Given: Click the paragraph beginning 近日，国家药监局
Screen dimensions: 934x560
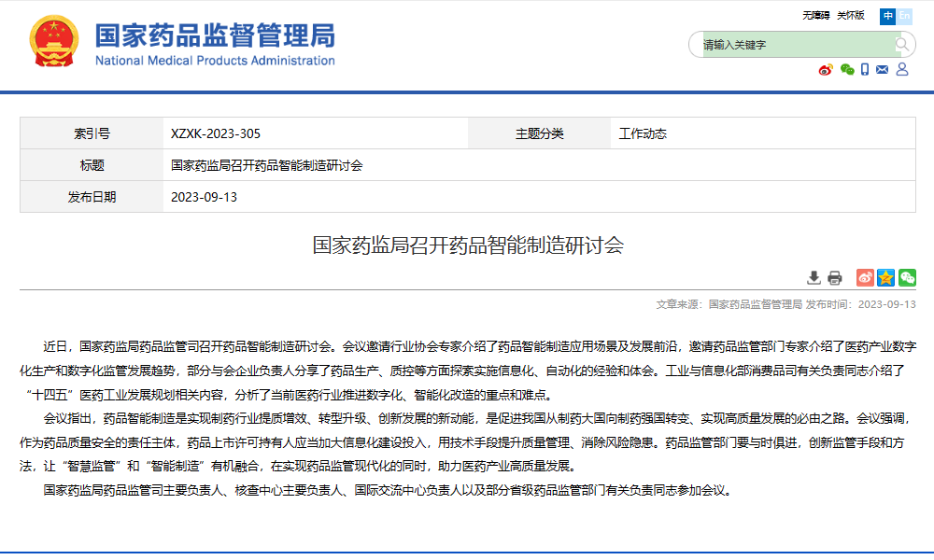Looking at the screenshot, I should click(x=468, y=371).
